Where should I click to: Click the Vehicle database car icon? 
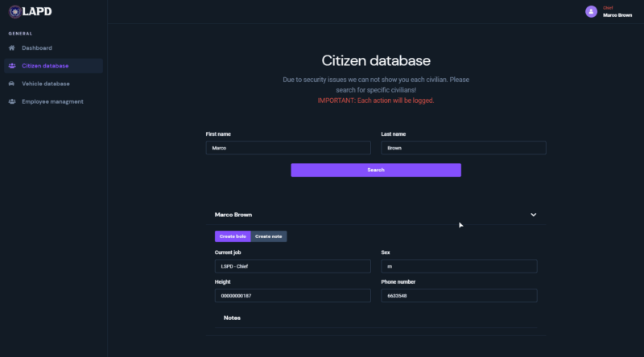11,84
